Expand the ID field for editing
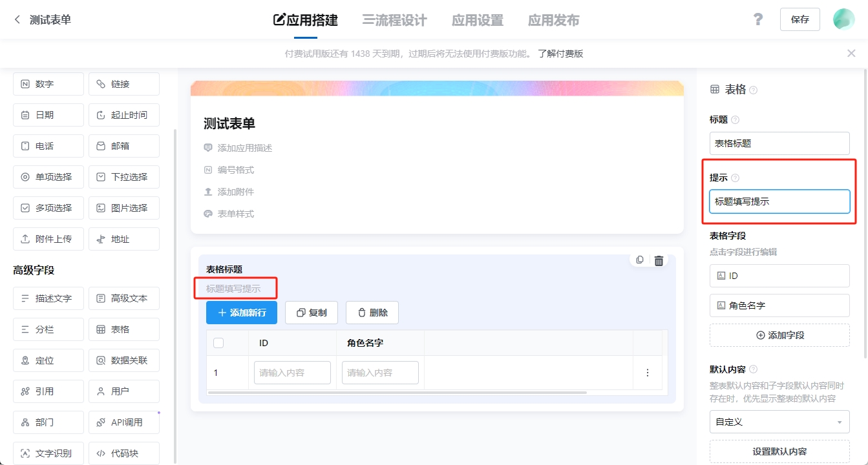This screenshot has width=868, height=465. pyautogui.click(x=779, y=276)
